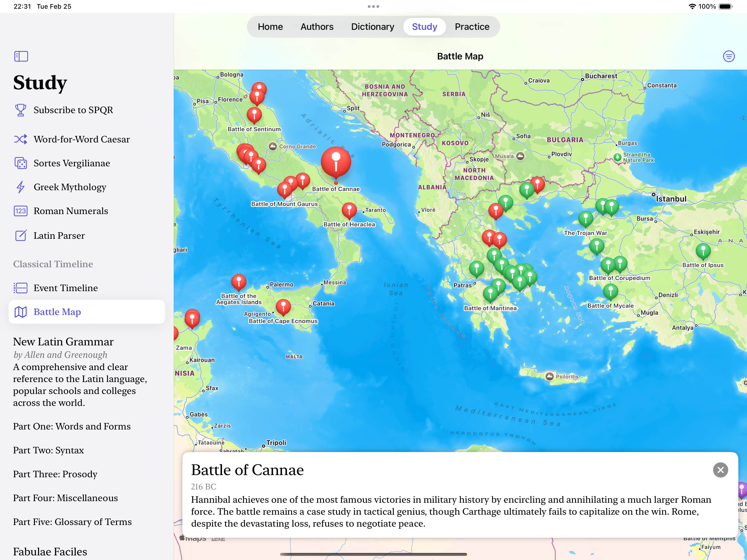Image resolution: width=747 pixels, height=560 pixels.
Task: Select the Battle of Corupedium green pin
Action: (x=608, y=266)
